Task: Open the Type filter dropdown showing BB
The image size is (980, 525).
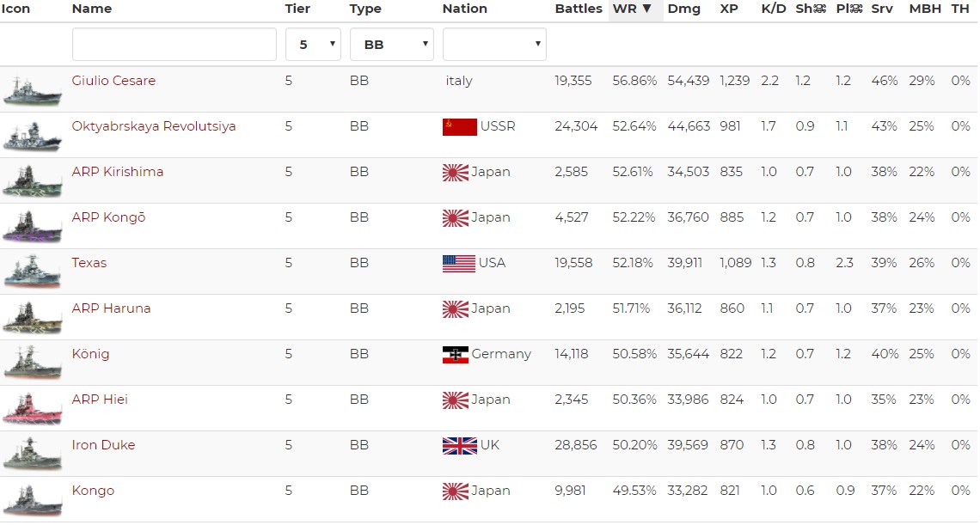Action: [x=391, y=45]
